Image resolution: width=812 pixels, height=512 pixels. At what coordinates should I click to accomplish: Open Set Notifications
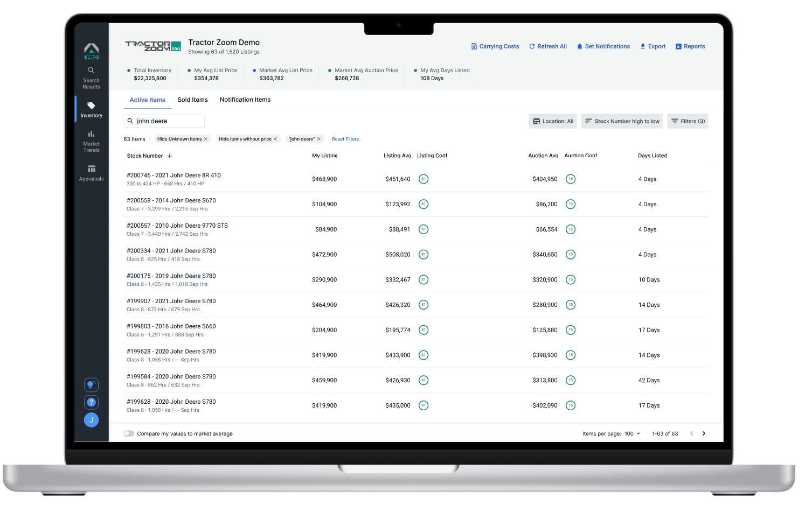(603, 46)
